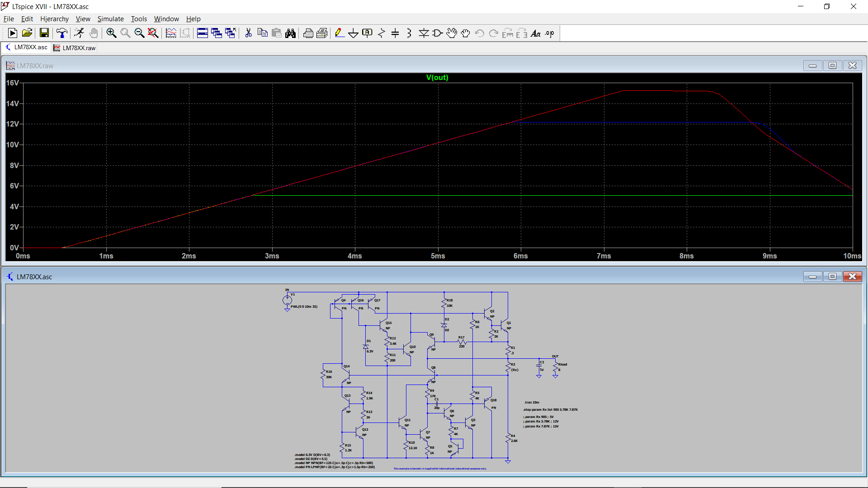The width and height of the screenshot is (868, 488).
Task: Click the Pick Visible Traces icon
Action: 171,33
